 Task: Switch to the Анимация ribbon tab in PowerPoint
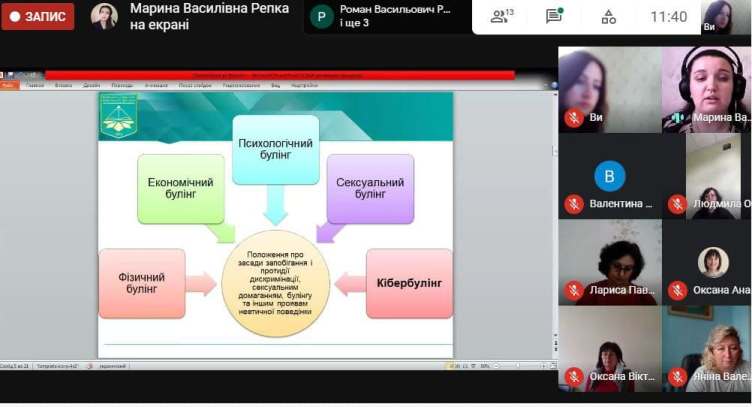pyautogui.click(x=156, y=85)
